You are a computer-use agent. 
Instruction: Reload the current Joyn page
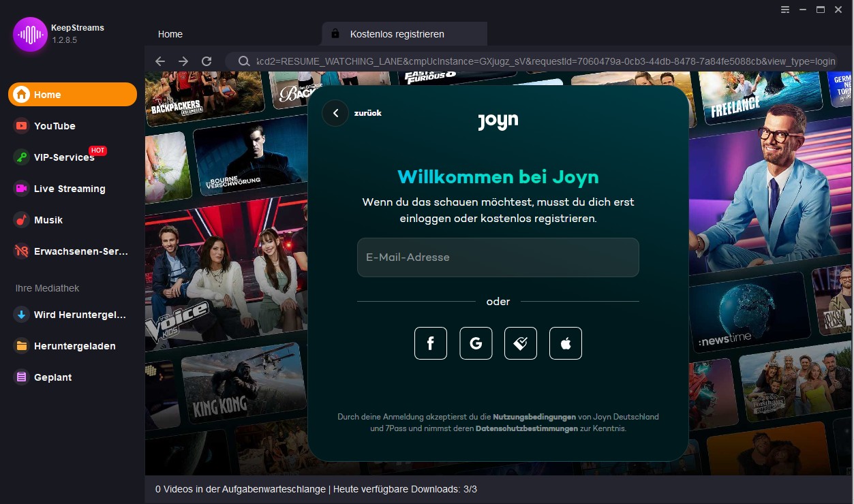(207, 61)
